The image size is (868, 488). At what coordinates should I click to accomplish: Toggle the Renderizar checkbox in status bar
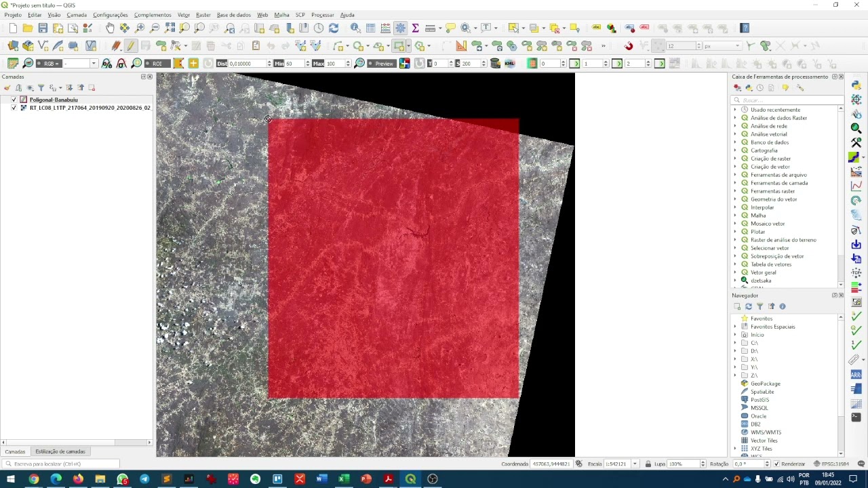pos(776,464)
